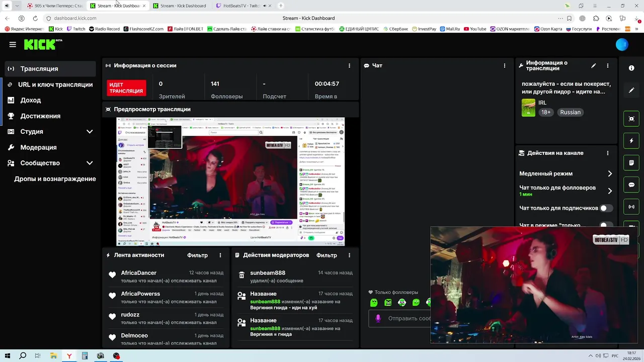
Task: Click the pencil icon in right sidebar
Action: pyautogui.click(x=631, y=90)
